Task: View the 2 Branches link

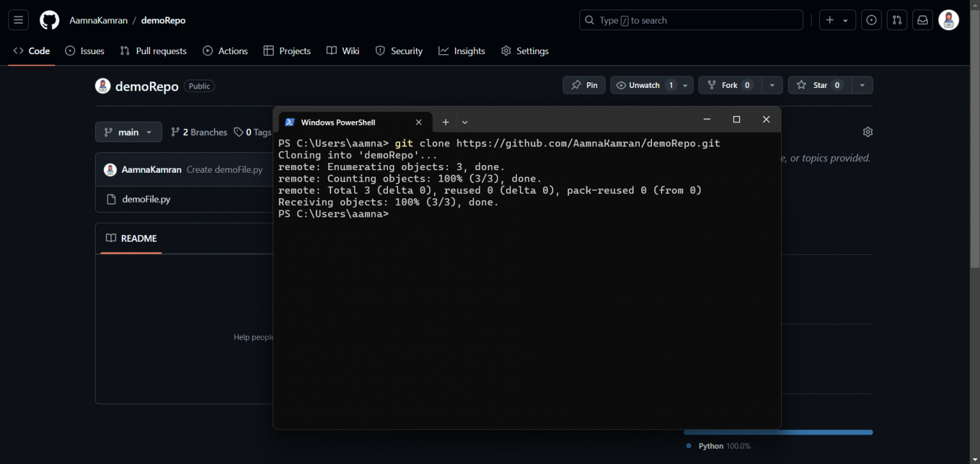Action: coord(199,132)
